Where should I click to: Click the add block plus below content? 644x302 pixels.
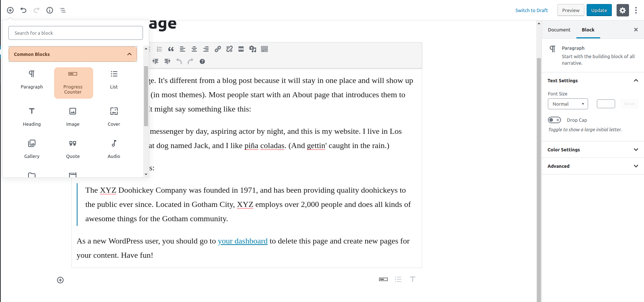click(60, 280)
